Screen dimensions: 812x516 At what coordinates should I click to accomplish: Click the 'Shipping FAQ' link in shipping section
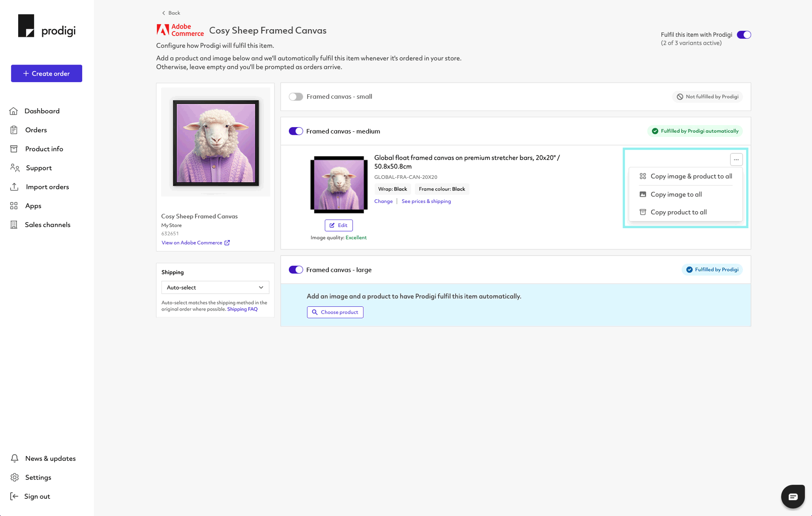[x=242, y=308]
